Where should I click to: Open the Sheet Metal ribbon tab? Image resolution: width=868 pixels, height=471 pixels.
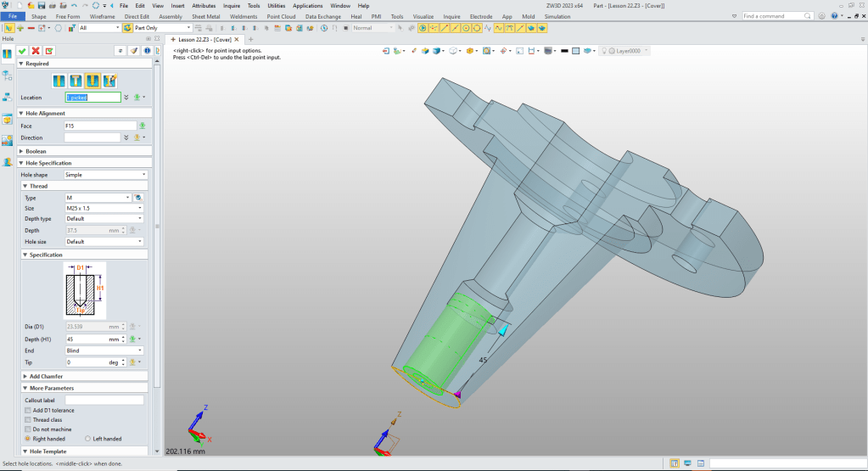208,16
